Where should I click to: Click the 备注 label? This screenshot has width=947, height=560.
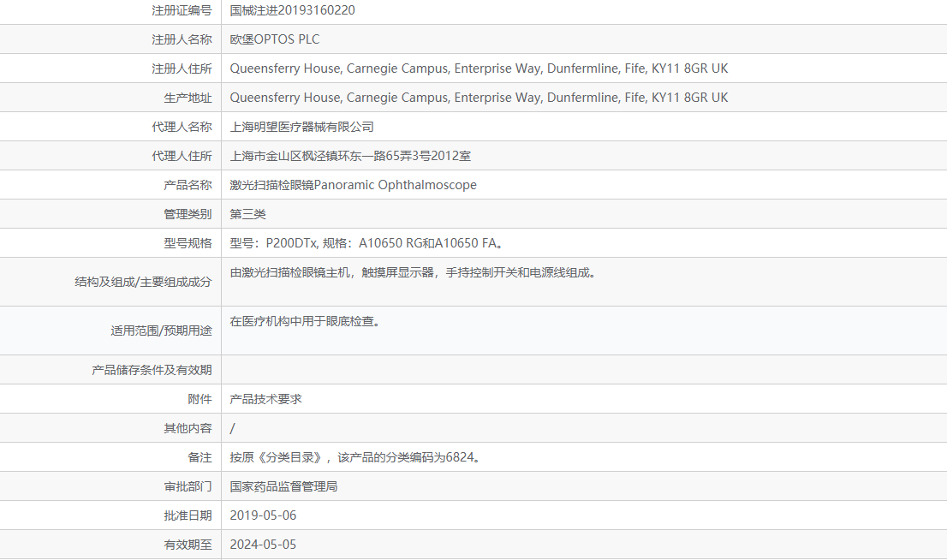(x=200, y=457)
